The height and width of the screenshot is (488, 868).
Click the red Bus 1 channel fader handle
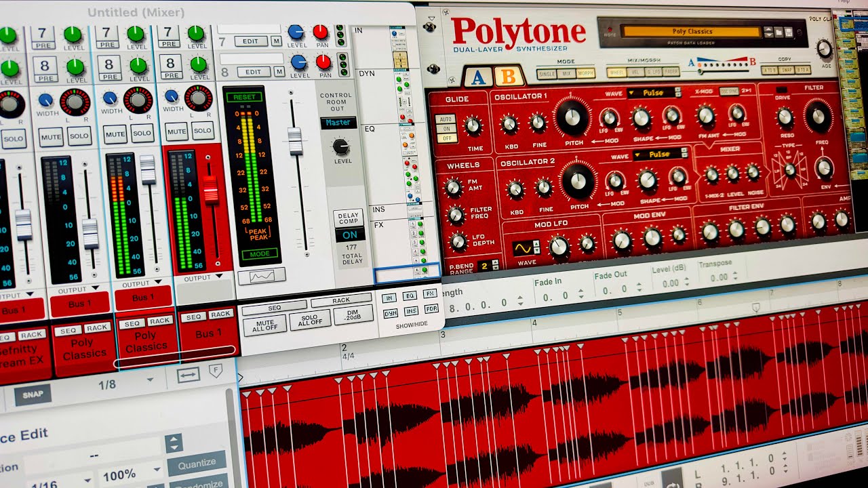[x=211, y=189]
